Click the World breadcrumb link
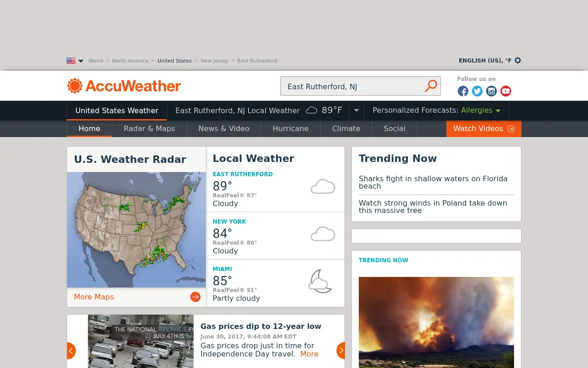588x368 pixels. pyautogui.click(x=96, y=61)
